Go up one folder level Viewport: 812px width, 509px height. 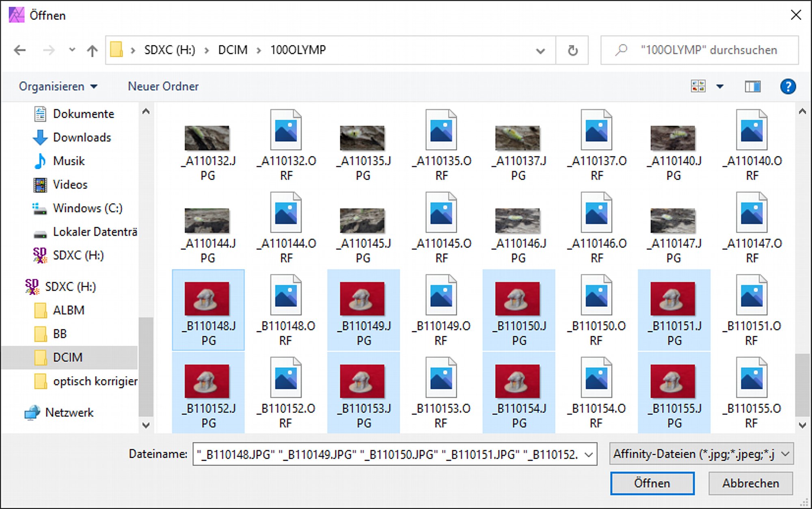[92, 50]
